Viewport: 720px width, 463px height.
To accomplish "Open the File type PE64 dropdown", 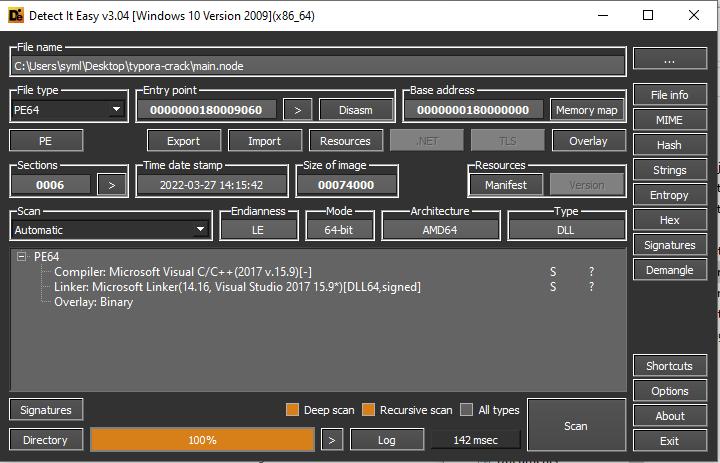I will (x=68, y=110).
